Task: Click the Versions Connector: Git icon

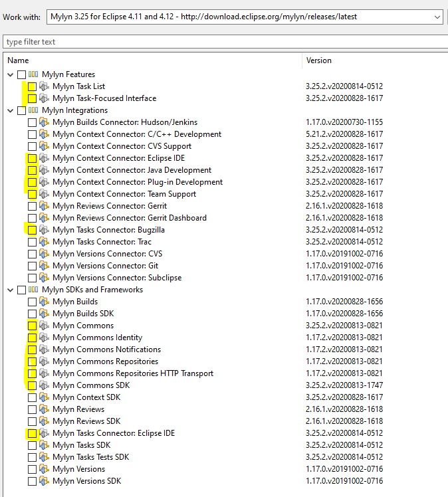Action: click(44, 266)
